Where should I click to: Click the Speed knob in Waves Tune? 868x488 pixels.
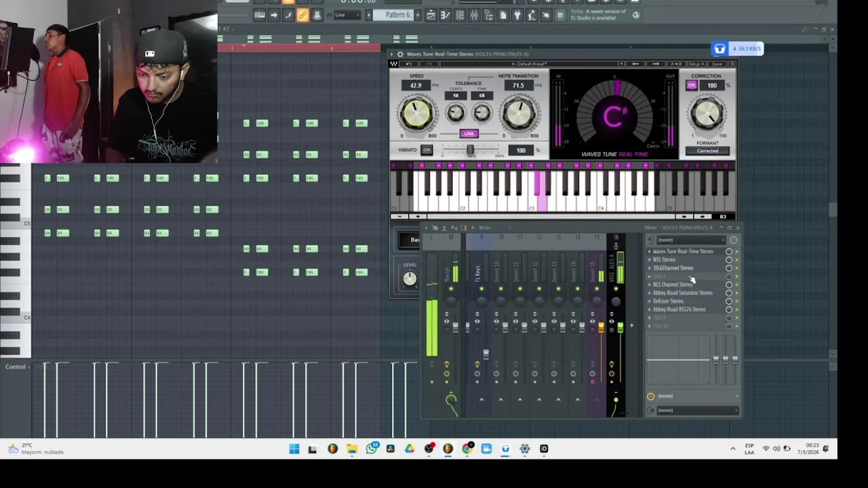[416, 113]
